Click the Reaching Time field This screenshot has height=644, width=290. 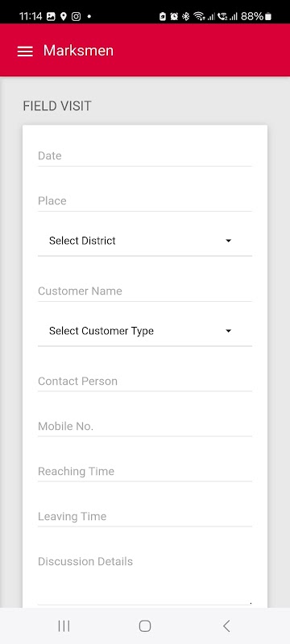click(144, 472)
